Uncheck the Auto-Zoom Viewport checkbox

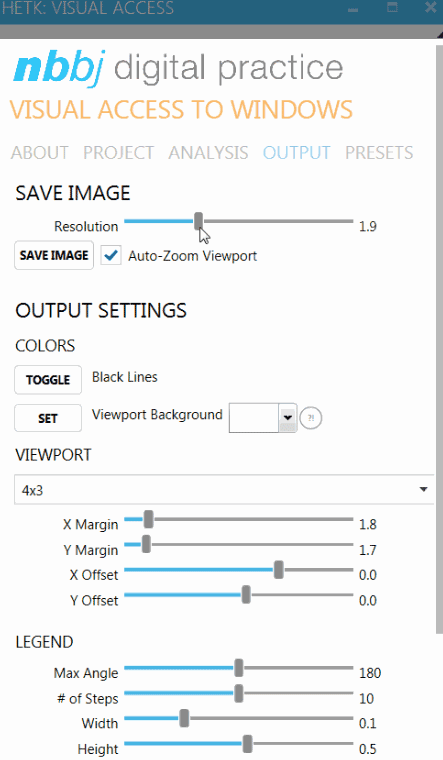[111, 255]
